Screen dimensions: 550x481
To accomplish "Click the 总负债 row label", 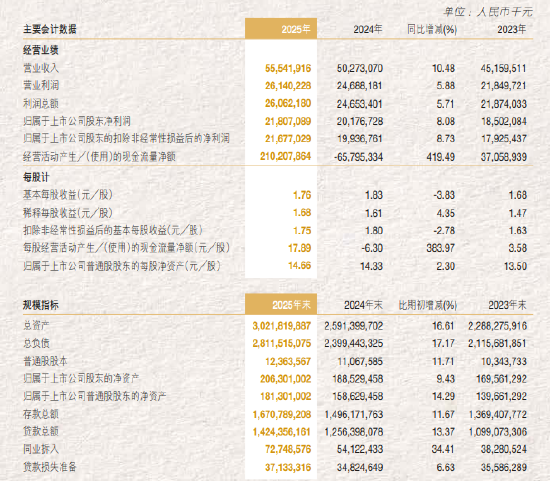I will pyautogui.click(x=36, y=343).
